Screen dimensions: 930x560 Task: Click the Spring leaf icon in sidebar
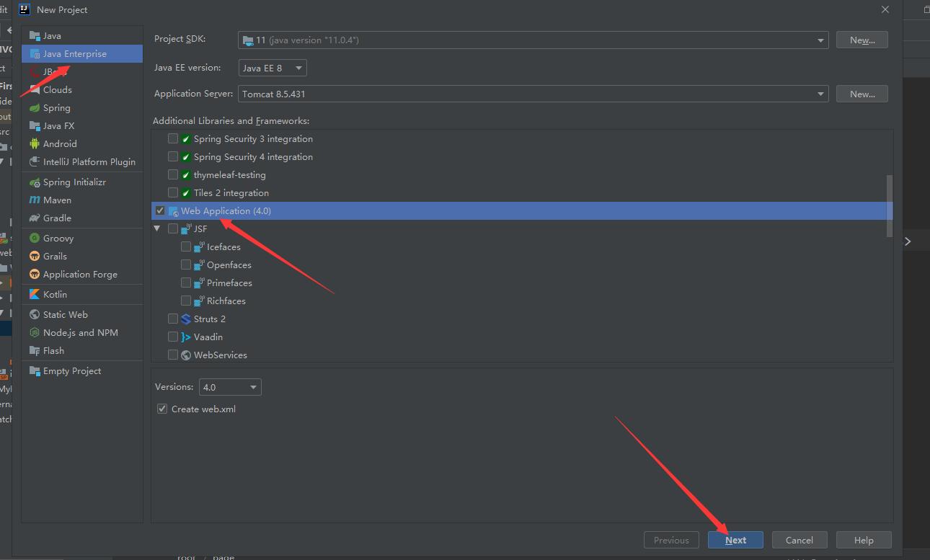pos(35,107)
